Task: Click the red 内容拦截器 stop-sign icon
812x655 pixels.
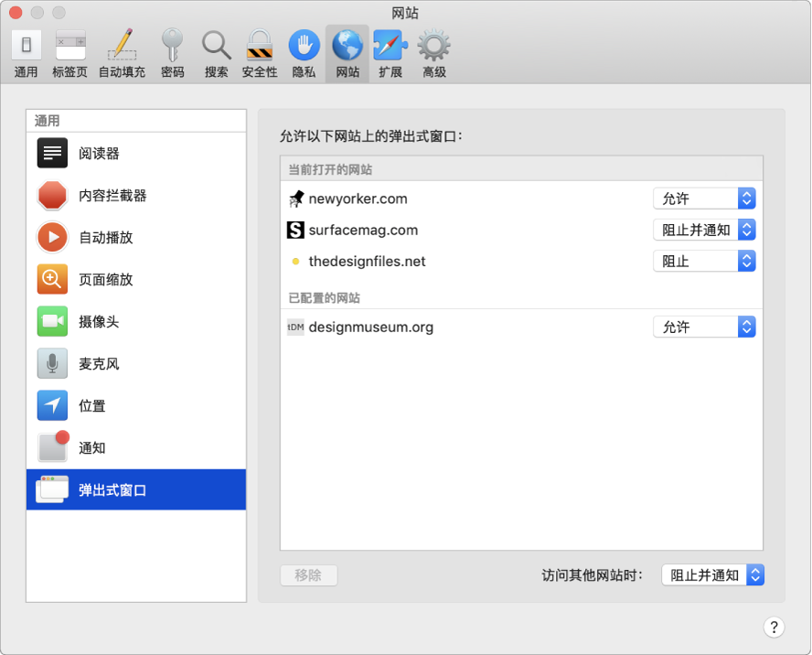Action: coord(52,196)
